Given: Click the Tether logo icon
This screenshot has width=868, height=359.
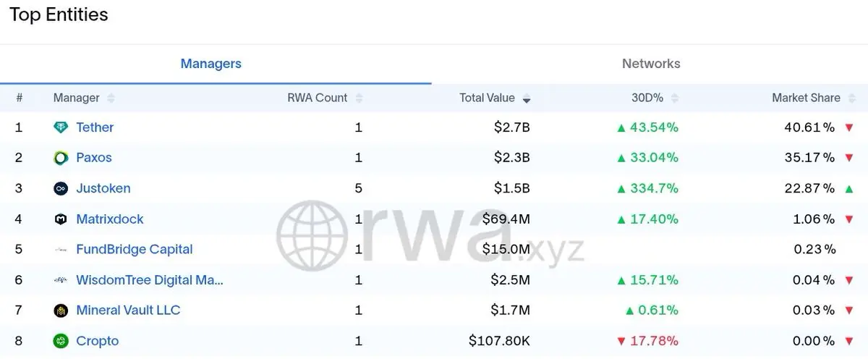Looking at the screenshot, I should pos(61,127).
